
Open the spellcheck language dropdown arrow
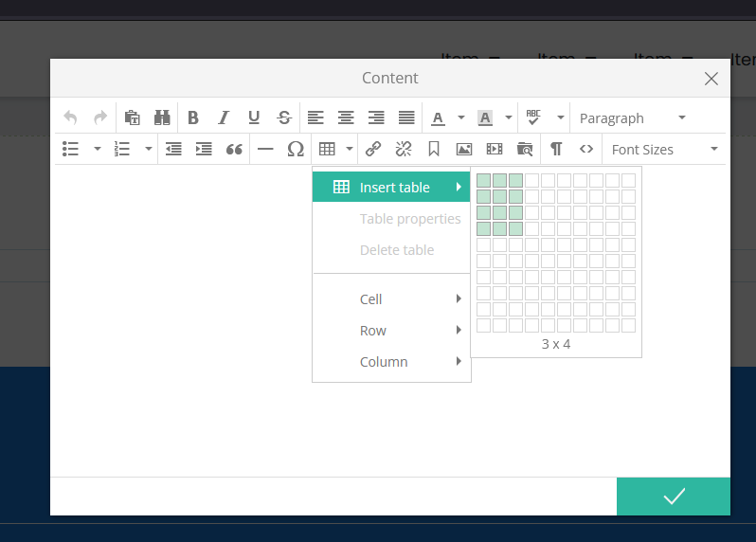(561, 117)
